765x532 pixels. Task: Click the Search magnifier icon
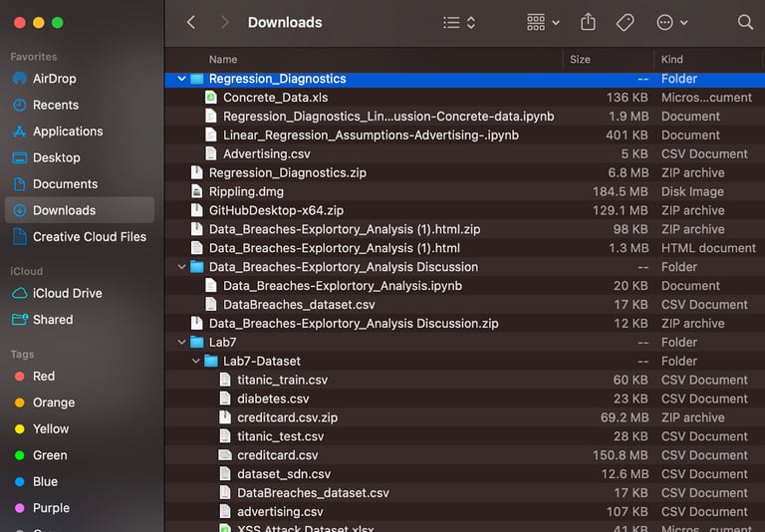745,22
